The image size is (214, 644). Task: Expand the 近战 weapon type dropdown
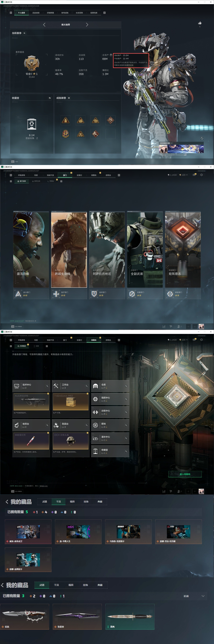tap(194, 596)
